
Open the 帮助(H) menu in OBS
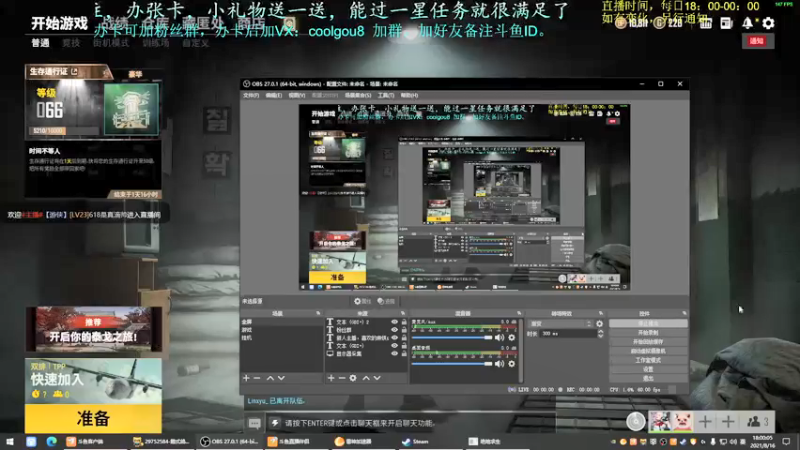(409, 95)
